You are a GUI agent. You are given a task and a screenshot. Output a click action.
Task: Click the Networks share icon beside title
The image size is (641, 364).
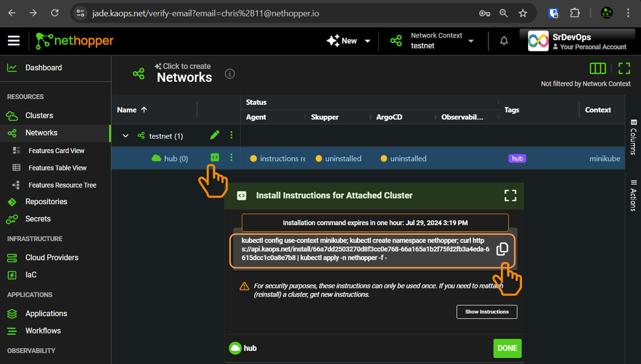pyautogui.click(x=139, y=74)
